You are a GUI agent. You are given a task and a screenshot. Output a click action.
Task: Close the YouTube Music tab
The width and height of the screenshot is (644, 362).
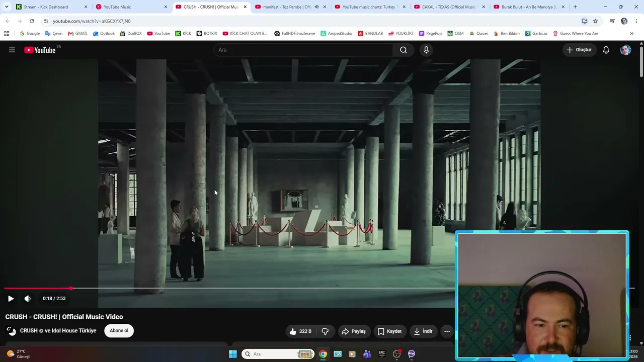166,7
